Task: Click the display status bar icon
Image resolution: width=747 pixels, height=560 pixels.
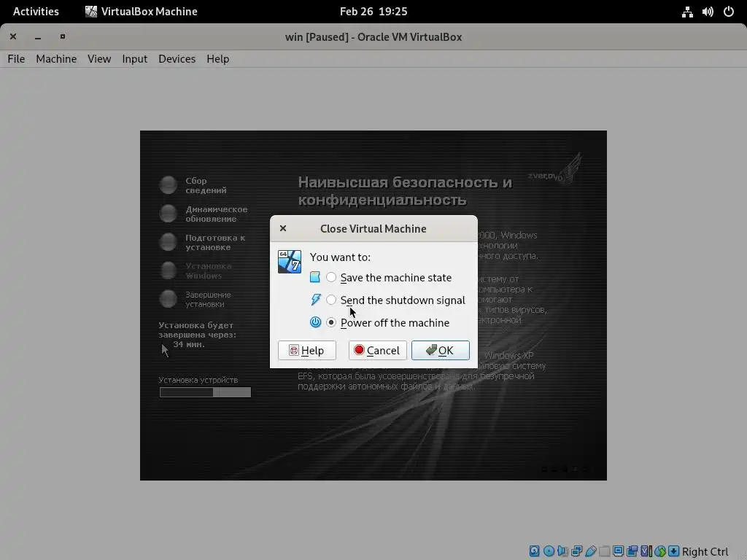Action: coord(619,551)
